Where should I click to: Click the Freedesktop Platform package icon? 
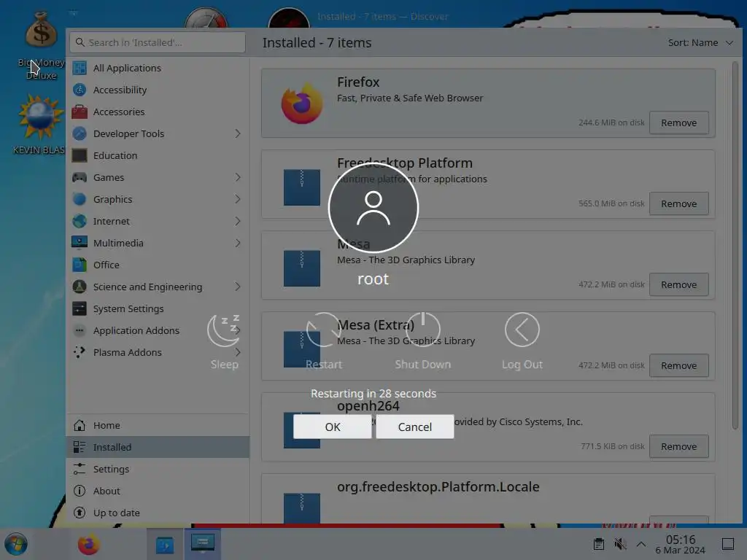(301, 187)
